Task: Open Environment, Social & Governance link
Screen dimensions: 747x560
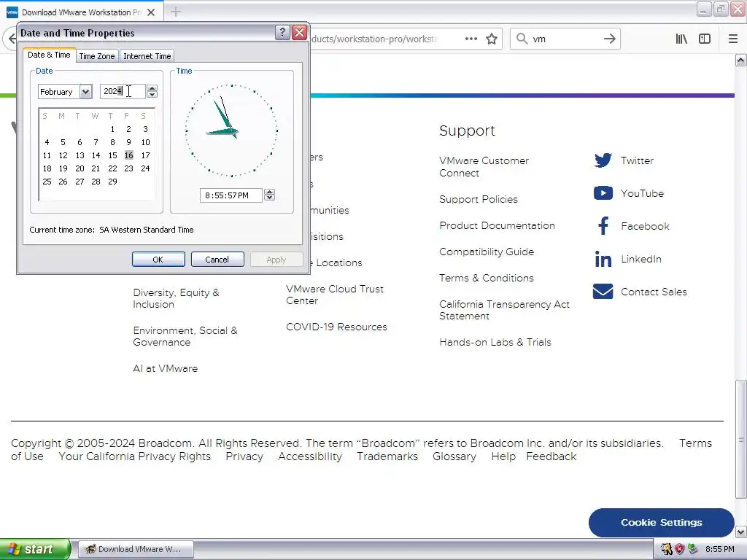Action: coord(185,336)
